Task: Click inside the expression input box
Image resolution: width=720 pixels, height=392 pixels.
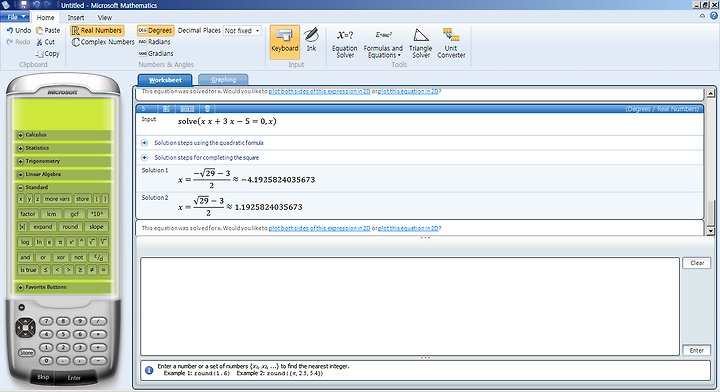Action: [x=410, y=306]
